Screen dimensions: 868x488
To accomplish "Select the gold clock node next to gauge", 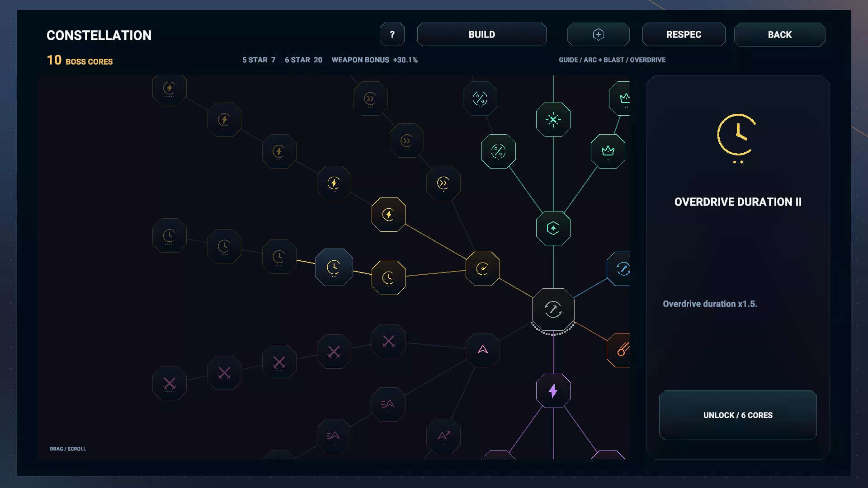I will [x=388, y=278].
